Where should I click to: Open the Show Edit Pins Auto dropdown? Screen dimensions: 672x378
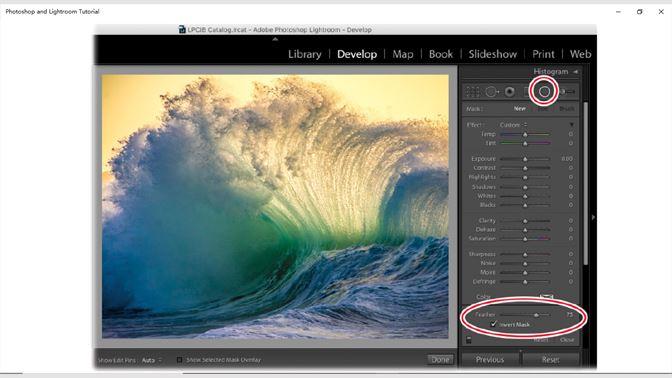(x=152, y=360)
